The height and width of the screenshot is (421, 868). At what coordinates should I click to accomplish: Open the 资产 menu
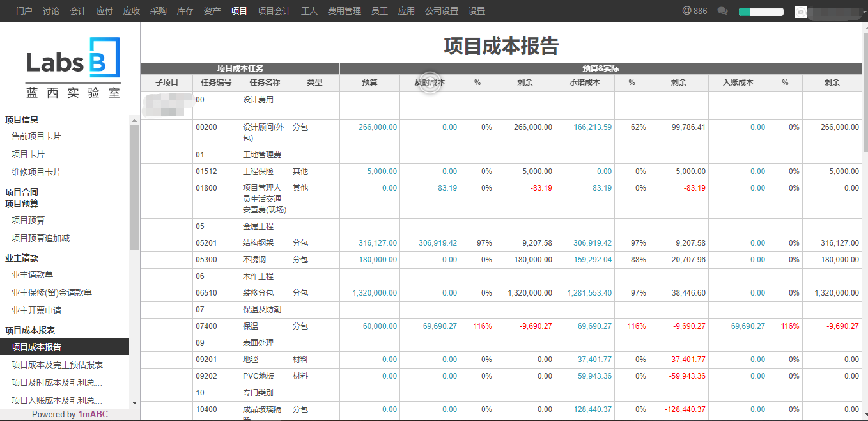click(x=212, y=11)
